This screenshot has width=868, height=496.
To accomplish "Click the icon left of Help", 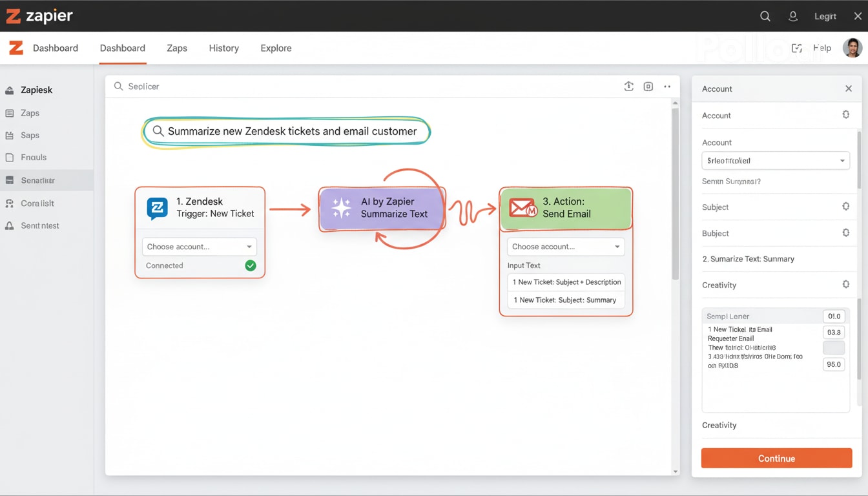I will tap(797, 48).
